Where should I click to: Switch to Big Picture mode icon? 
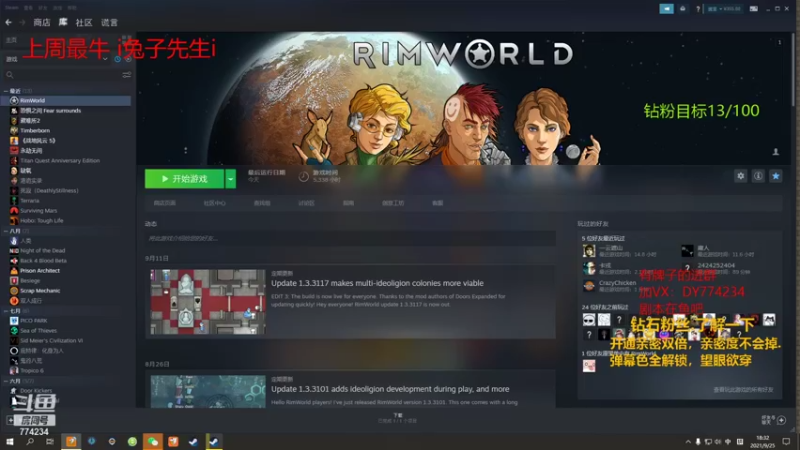pyautogui.click(x=754, y=9)
